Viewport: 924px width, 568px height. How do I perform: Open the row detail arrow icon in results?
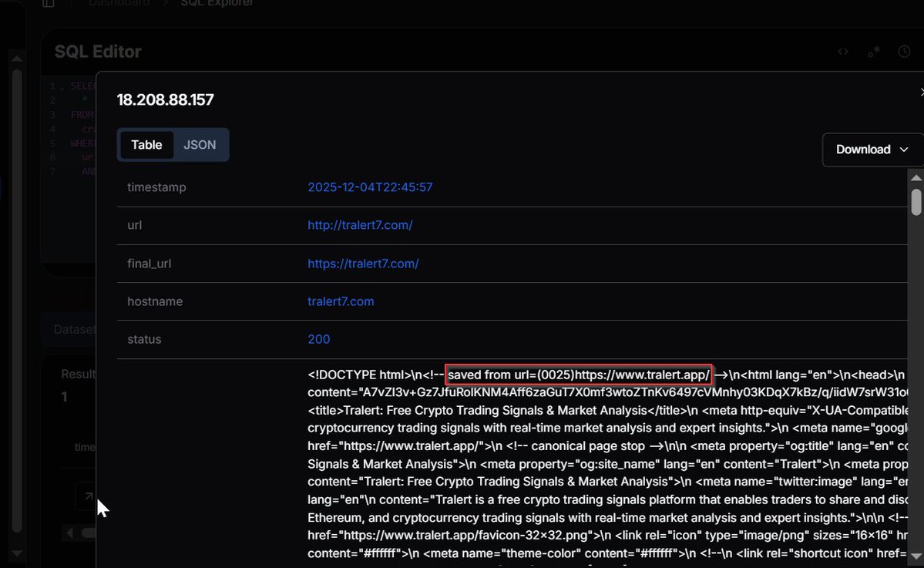coord(89,496)
